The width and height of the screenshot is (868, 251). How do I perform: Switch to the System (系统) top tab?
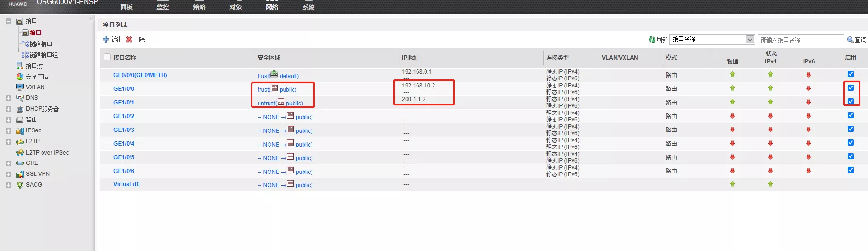[308, 7]
